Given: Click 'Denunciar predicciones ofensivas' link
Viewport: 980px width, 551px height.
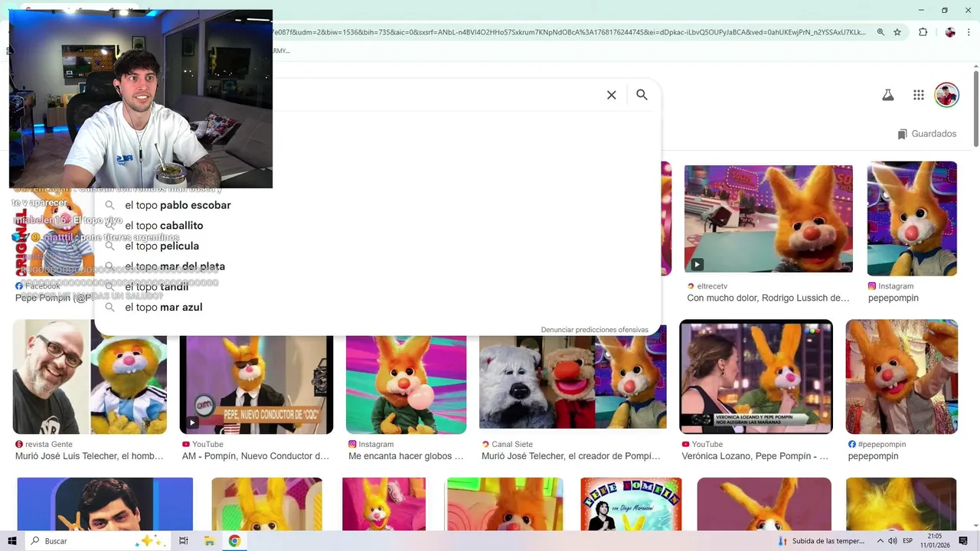Looking at the screenshot, I should pos(594,330).
